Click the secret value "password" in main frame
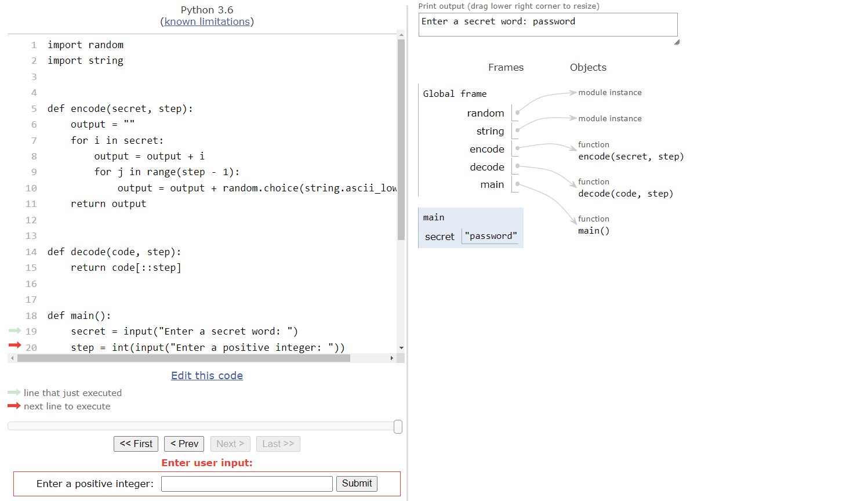This screenshot has width=868, height=501. pyautogui.click(x=491, y=236)
